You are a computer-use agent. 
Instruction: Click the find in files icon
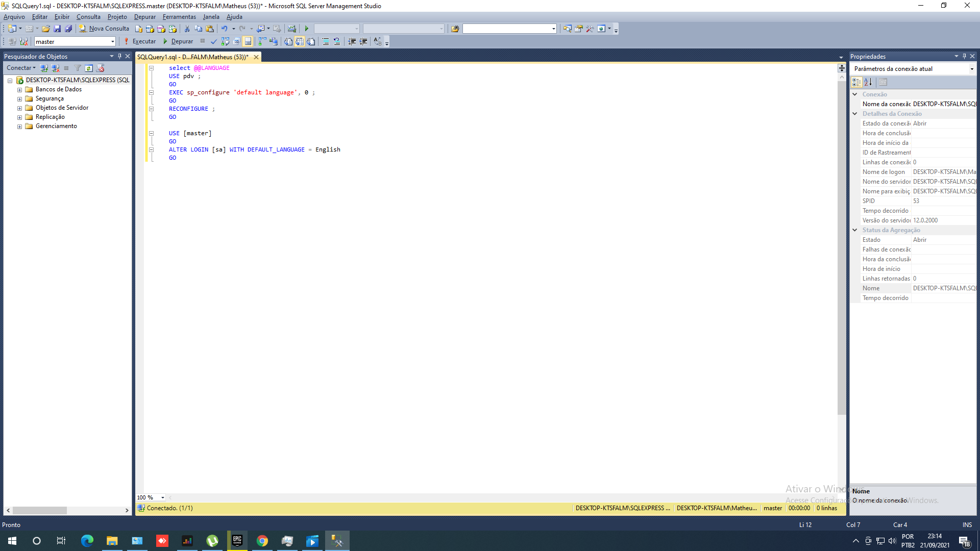pyautogui.click(x=455, y=29)
